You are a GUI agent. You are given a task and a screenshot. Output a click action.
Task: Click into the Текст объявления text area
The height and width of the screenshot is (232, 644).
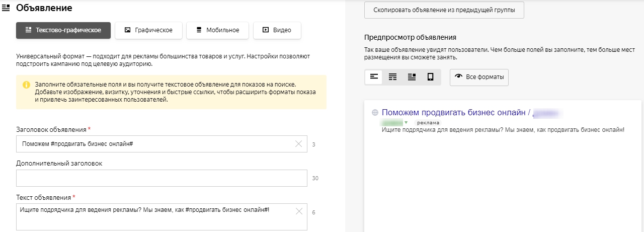pos(151,216)
